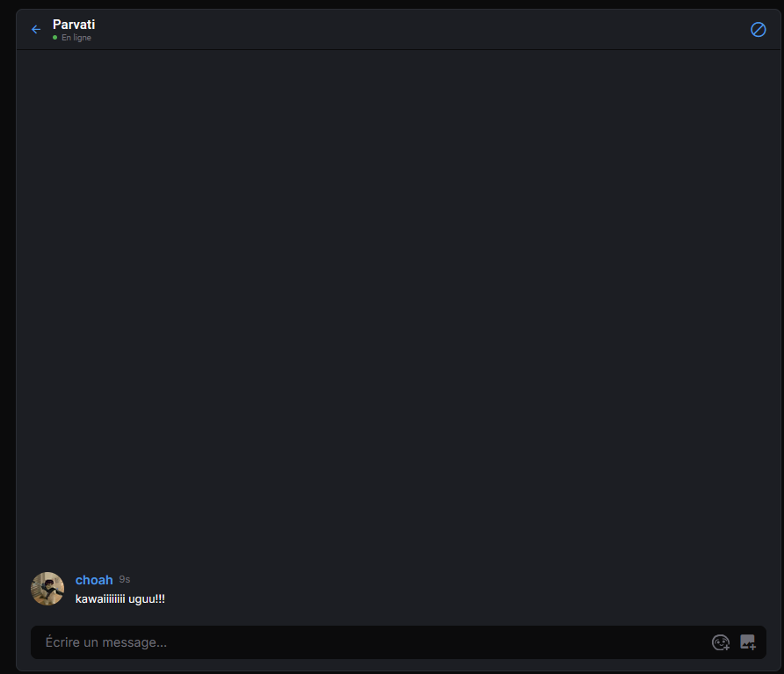Return to the conversation list via back arrow
Image resolution: width=784 pixels, height=674 pixels.
point(36,30)
